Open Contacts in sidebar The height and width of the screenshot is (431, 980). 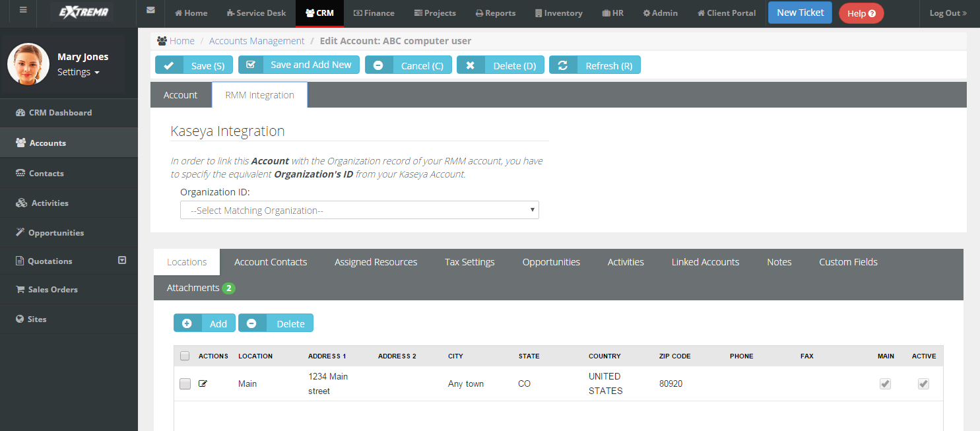tap(69, 173)
